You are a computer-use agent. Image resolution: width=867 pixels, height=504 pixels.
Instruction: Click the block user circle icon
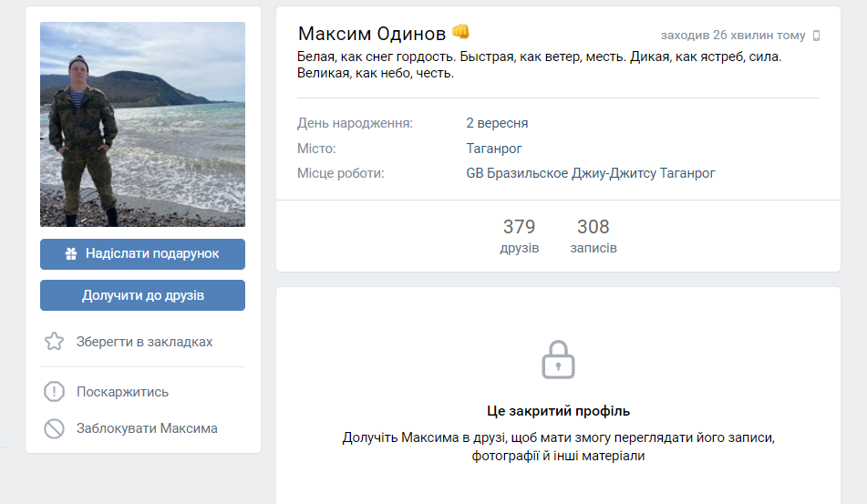coord(55,428)
